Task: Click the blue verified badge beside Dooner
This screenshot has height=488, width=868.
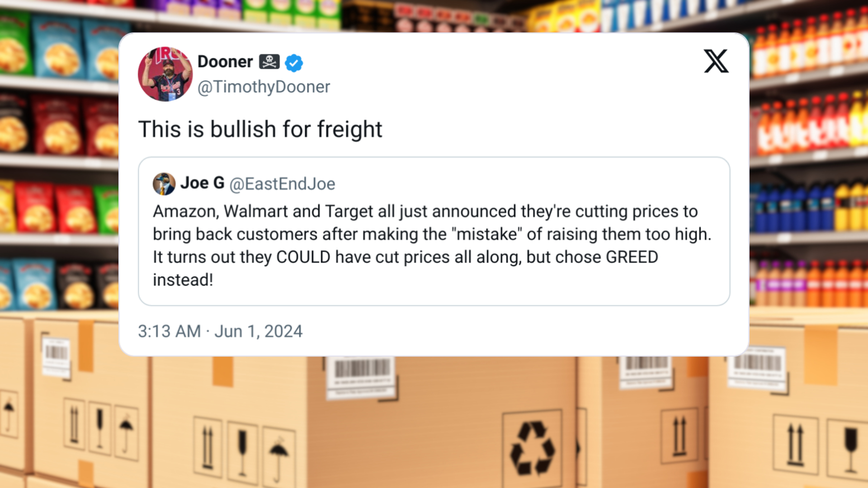Action: click(294, 63)
